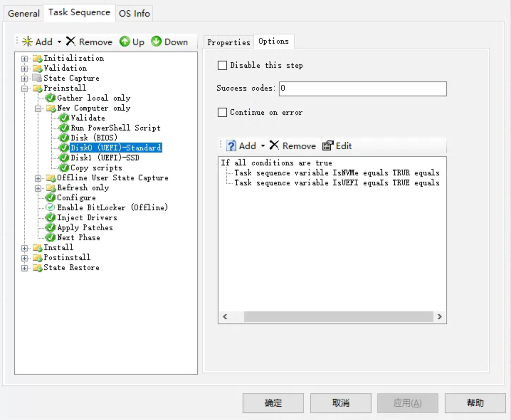Expand the Install group
The width and height of the screenshot is (511, 420).
click(x=25, y=248)
